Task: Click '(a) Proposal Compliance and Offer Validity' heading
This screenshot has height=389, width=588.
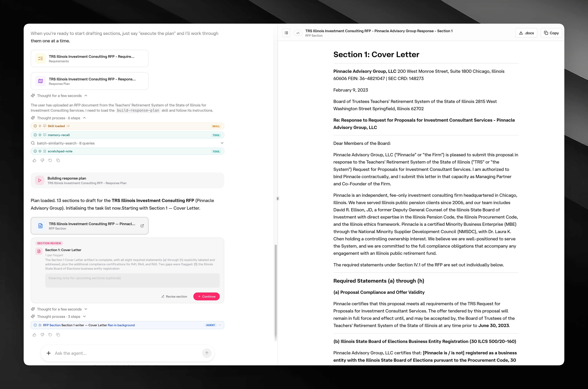Action: 379,292
